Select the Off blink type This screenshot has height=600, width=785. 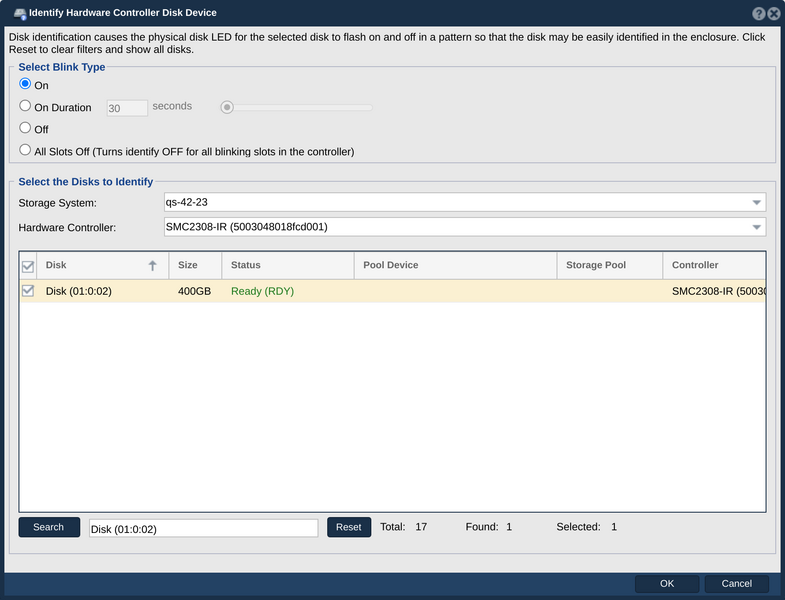tap(25, 128)
